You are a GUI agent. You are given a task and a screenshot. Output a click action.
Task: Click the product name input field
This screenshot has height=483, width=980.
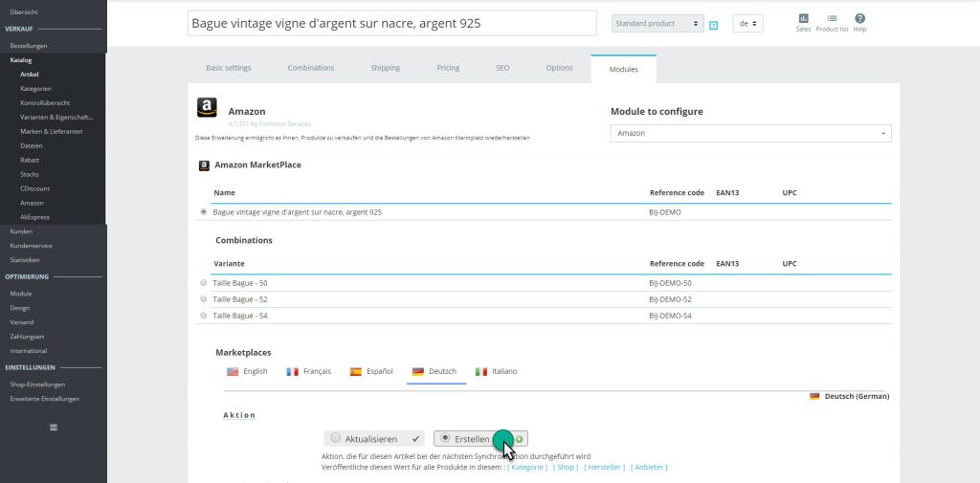pos(391,23)
